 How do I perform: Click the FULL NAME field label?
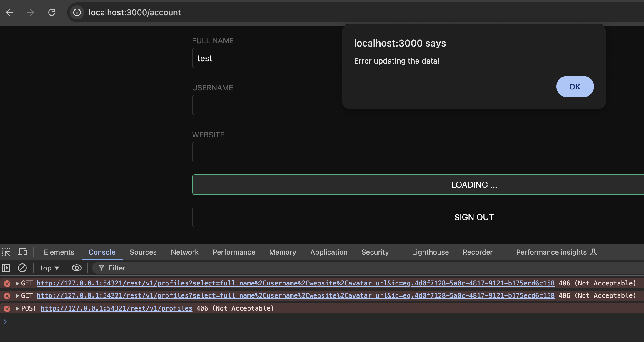213,41
